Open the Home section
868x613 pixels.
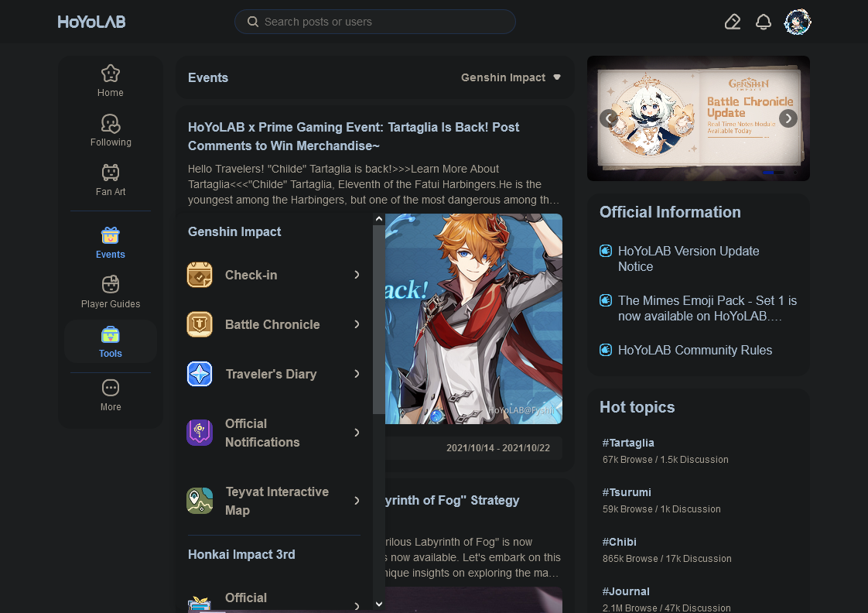pos(110,80)
